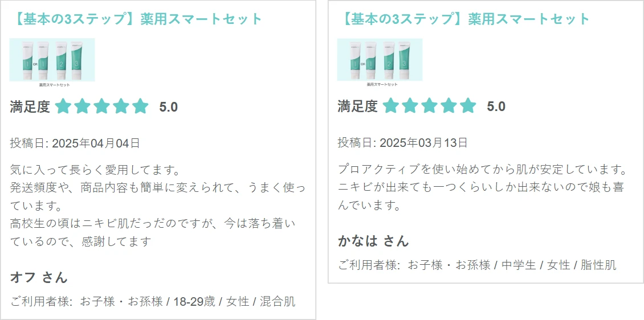Click second star in left review rating

coord(83,106)
